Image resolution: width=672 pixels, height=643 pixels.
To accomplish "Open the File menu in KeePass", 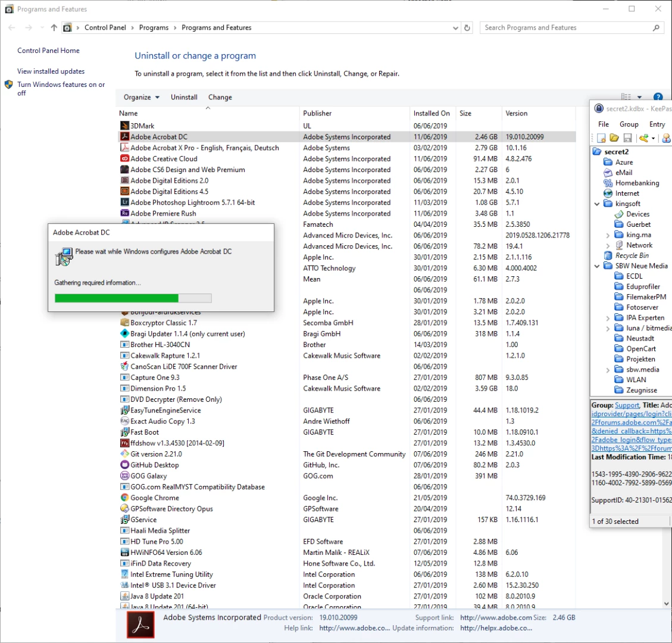I will tap(604, 124).
